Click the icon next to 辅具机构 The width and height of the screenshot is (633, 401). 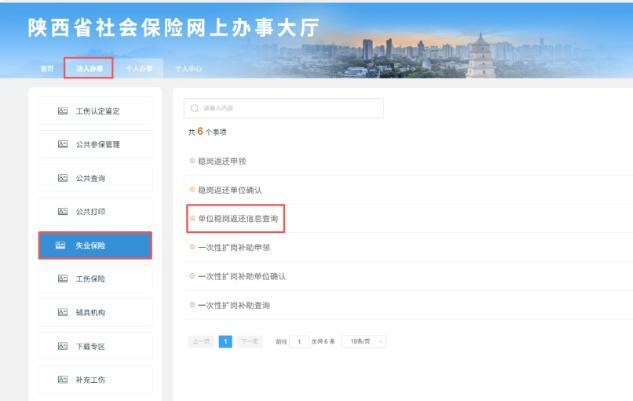[62, 313]
